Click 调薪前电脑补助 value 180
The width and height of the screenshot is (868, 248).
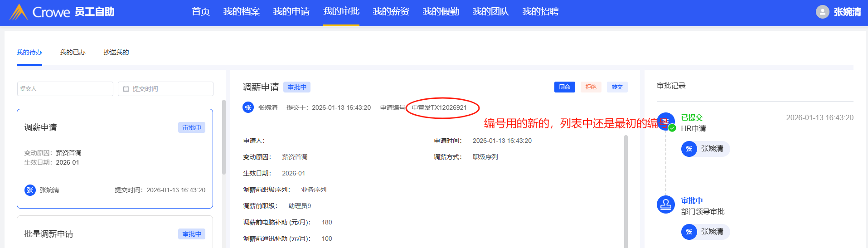327,222
